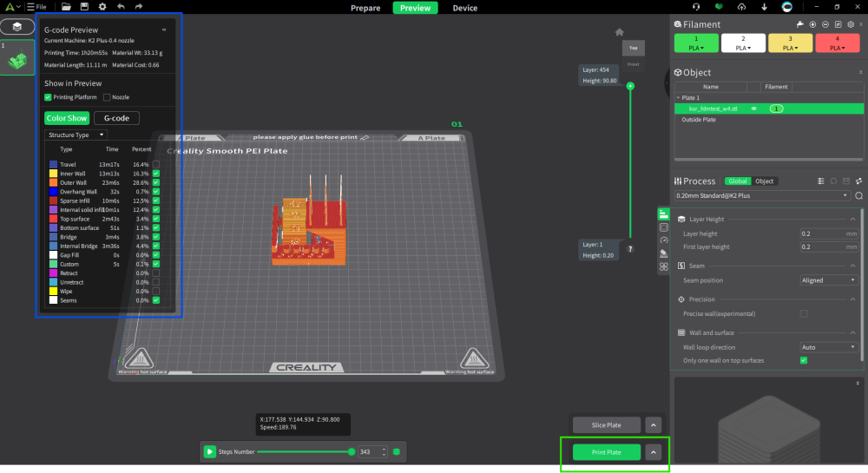Expand options arrow next to Slice Plate
The image size is (868, 473).
(x=654, y=425)
